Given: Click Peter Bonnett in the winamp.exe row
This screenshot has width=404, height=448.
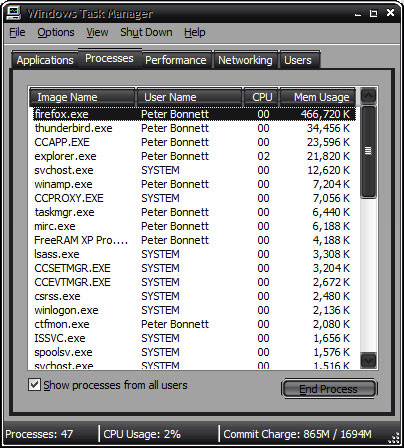Looking at the screenshot, I should 175,184.
